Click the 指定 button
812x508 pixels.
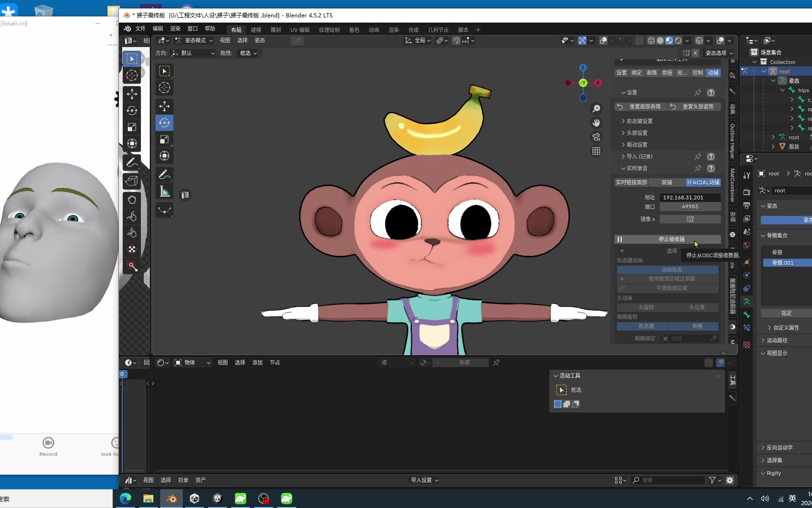pyautogui.click(x=786, y=313)
